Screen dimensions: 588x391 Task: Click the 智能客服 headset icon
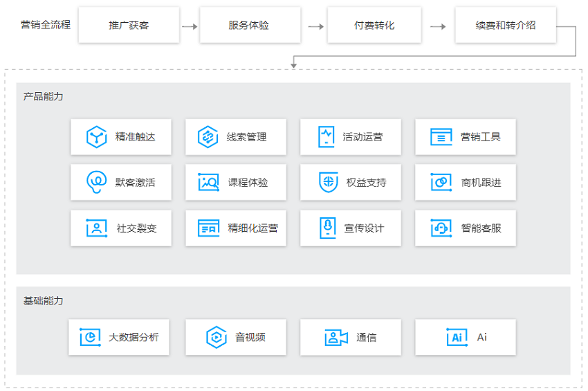click(x=441, y=228)
